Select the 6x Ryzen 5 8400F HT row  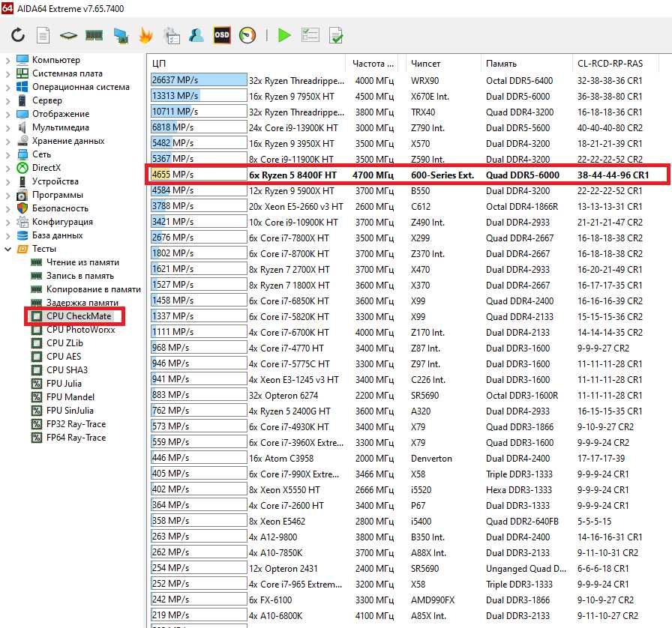click(292, 175)
